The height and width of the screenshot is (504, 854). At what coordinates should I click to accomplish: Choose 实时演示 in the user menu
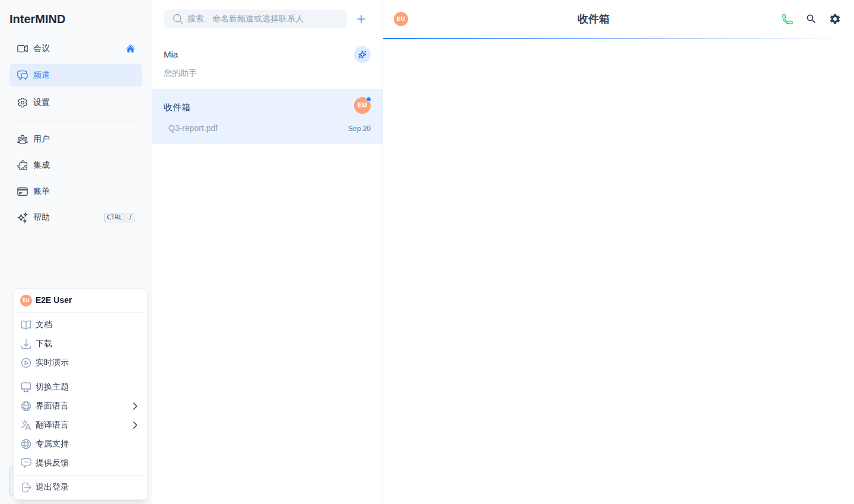pyautogui.click(x=81, y=363)
